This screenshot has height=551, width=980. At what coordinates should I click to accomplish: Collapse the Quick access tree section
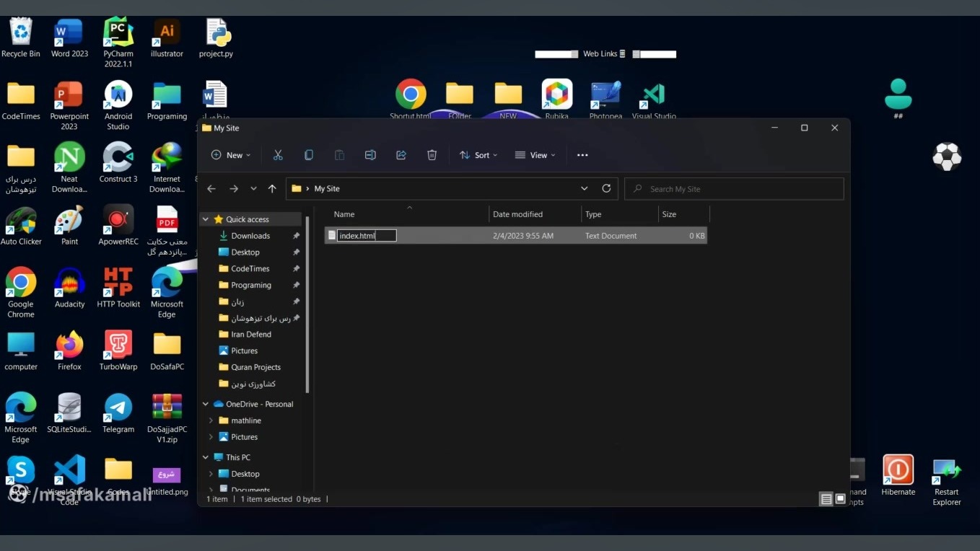pos(206,219)
